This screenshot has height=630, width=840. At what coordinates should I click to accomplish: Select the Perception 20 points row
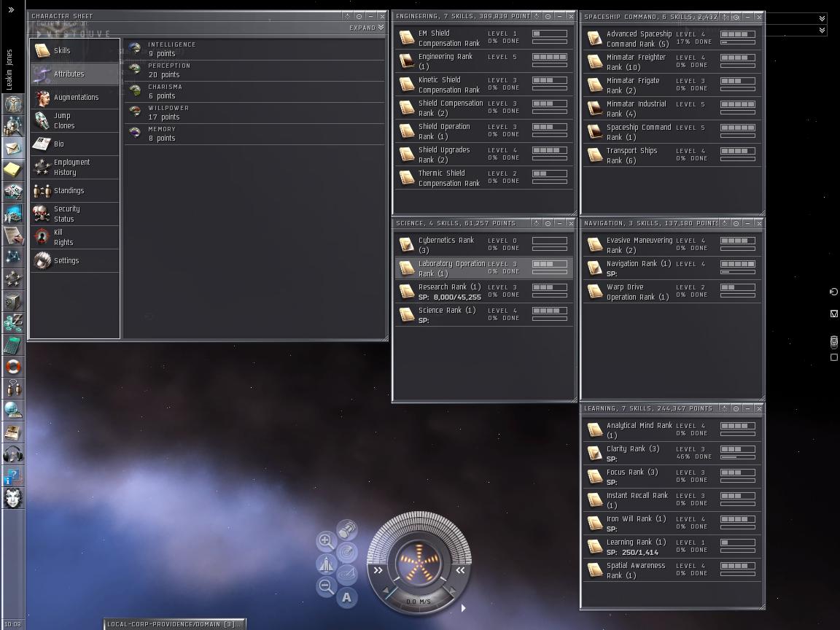(x=254, y=70)
